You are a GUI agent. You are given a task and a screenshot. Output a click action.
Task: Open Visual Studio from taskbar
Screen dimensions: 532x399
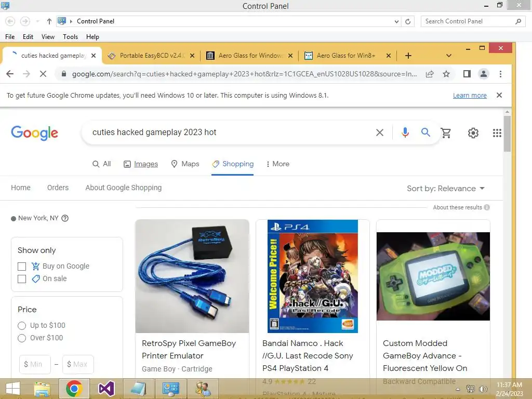pyautogui.click(x=106, y=389)
